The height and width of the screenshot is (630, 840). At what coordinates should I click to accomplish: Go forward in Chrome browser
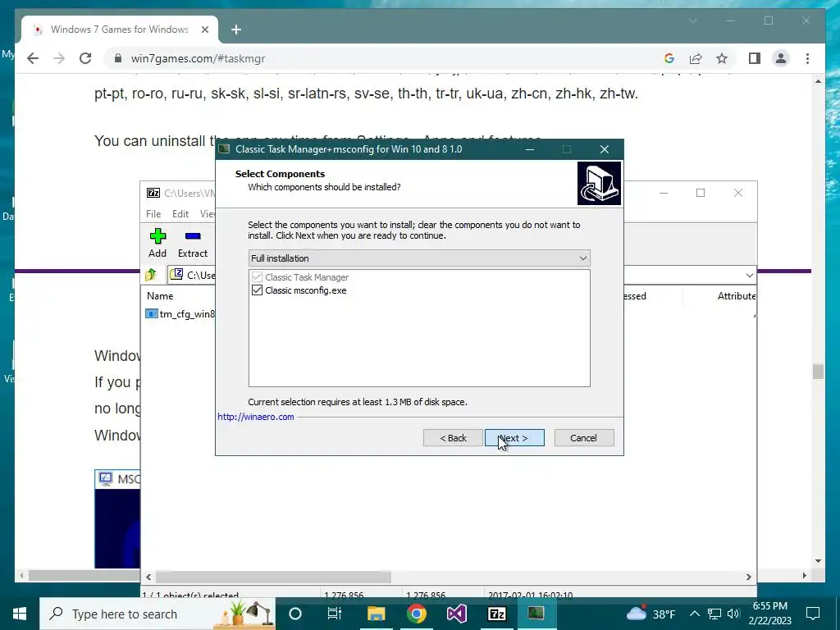click(59, 58)
